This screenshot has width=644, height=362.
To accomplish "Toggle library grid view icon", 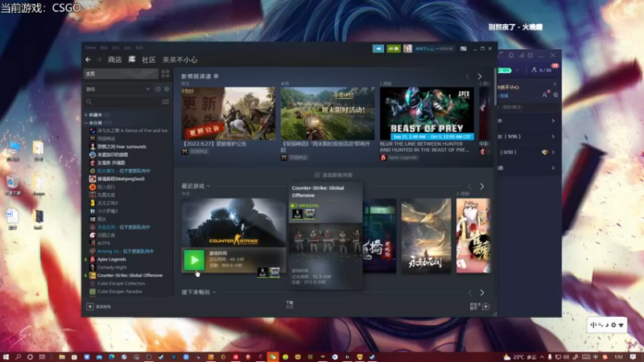I will (165, 73).
